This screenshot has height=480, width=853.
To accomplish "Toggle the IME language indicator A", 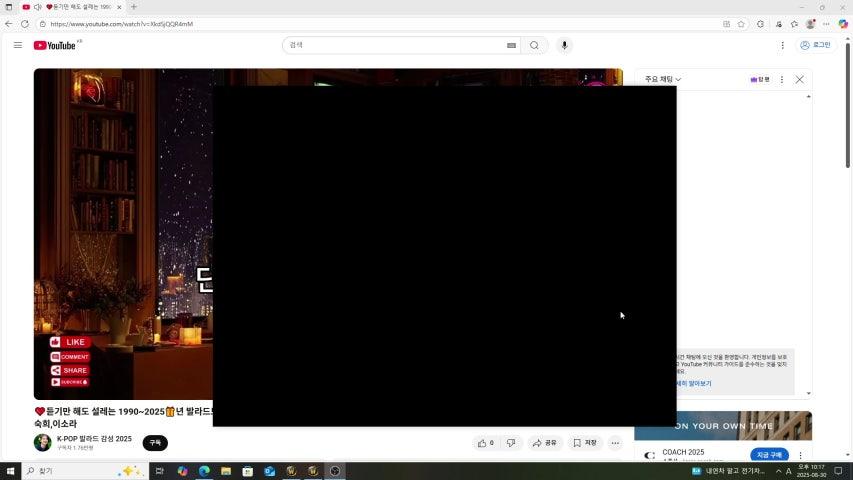I will (x=788, y=471).
